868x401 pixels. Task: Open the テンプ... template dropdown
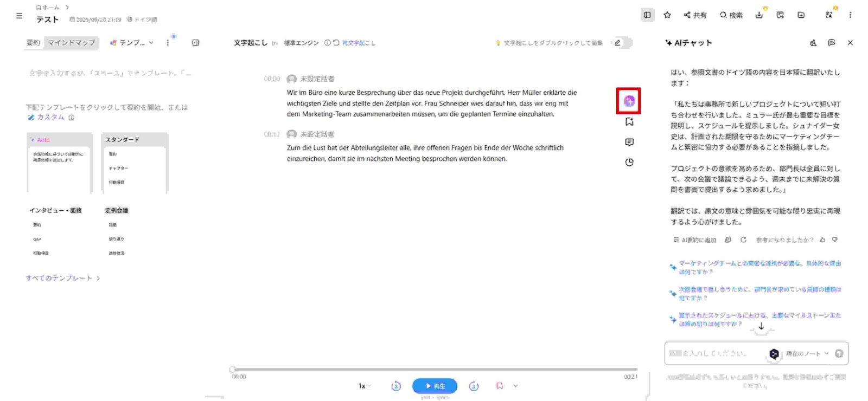[x=132, y=42]
